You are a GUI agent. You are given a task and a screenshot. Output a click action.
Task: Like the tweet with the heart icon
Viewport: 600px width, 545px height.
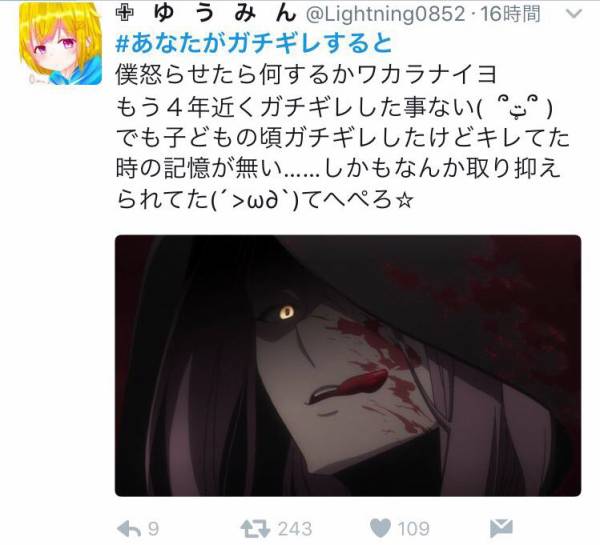click(380, 529)
